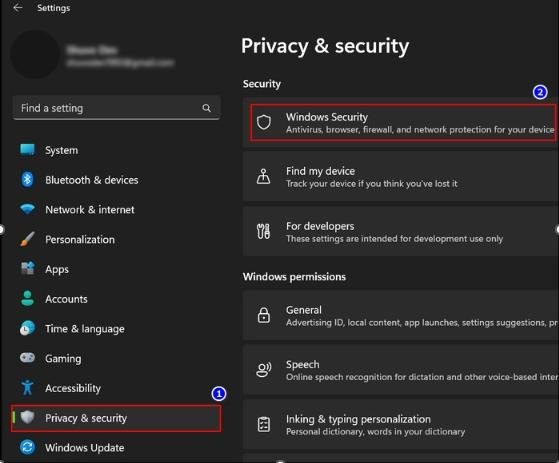Open Find my device page
Image resolution: width=559 pixels, height=463 pixels.
[401, 176]
